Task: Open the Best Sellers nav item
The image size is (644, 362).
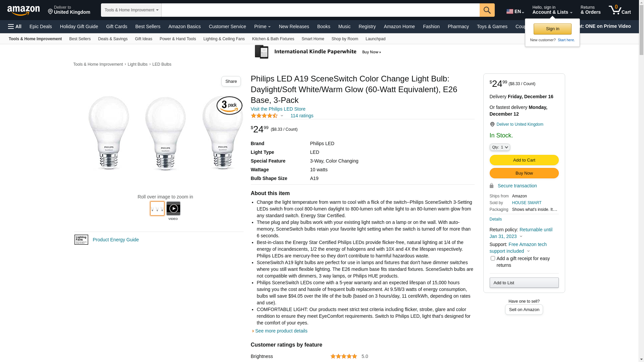Action: click(x=148, y=26)
